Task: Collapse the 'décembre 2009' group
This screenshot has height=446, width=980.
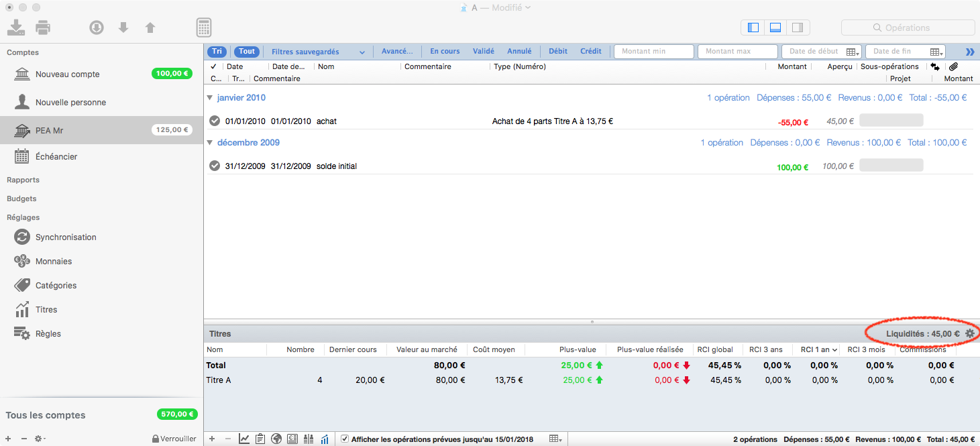Action: tap(210, 143)
